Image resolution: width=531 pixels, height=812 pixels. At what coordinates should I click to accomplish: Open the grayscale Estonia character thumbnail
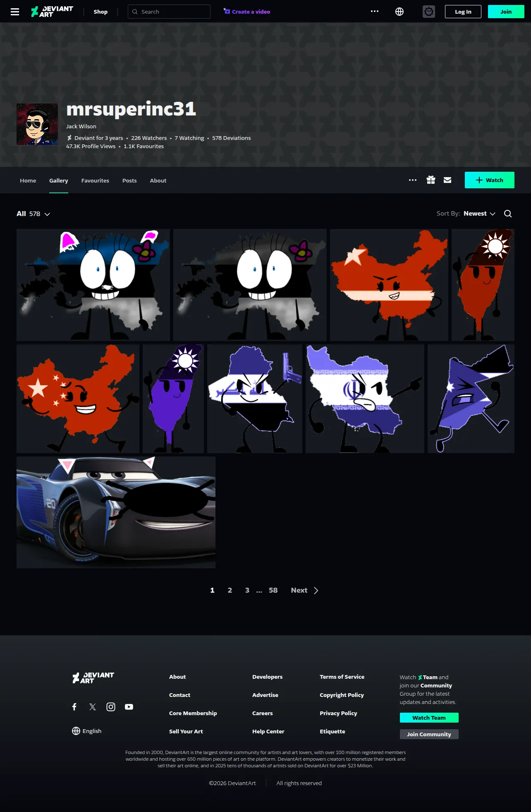[x=250, y=285]
